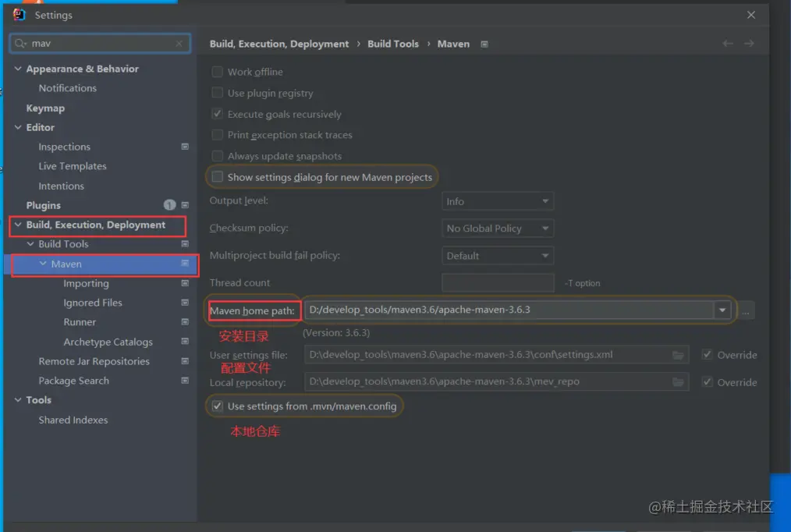Open Live Templates settings

click(x=73, y=166)
